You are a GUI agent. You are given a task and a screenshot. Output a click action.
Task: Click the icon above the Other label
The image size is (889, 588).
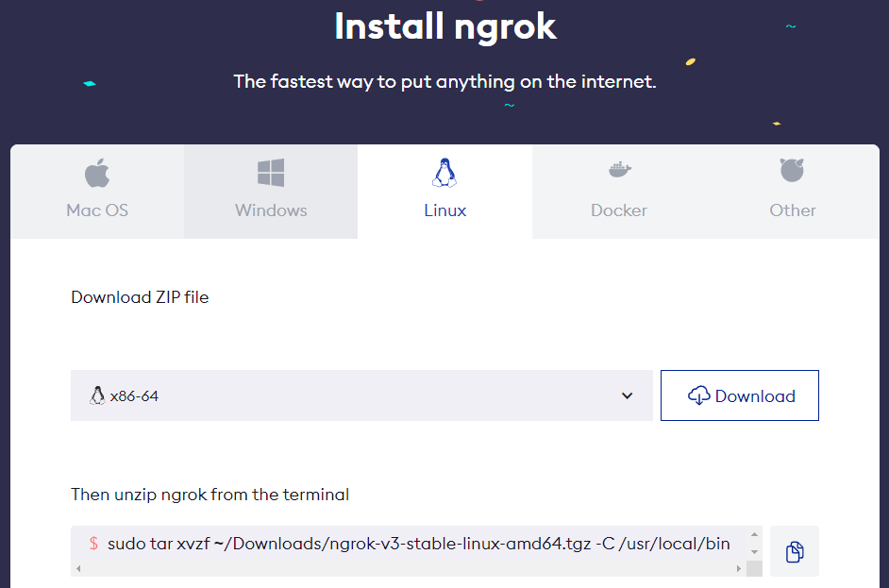point(792,171)
